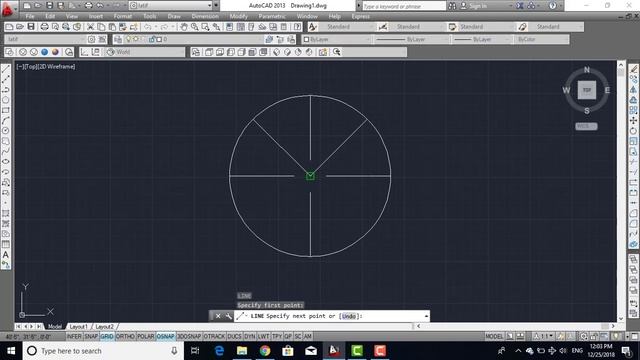Viewport: 640px width, 360px height.
Task: Open Layer Properties Manager icon
Action: click(x=118, y=39)
